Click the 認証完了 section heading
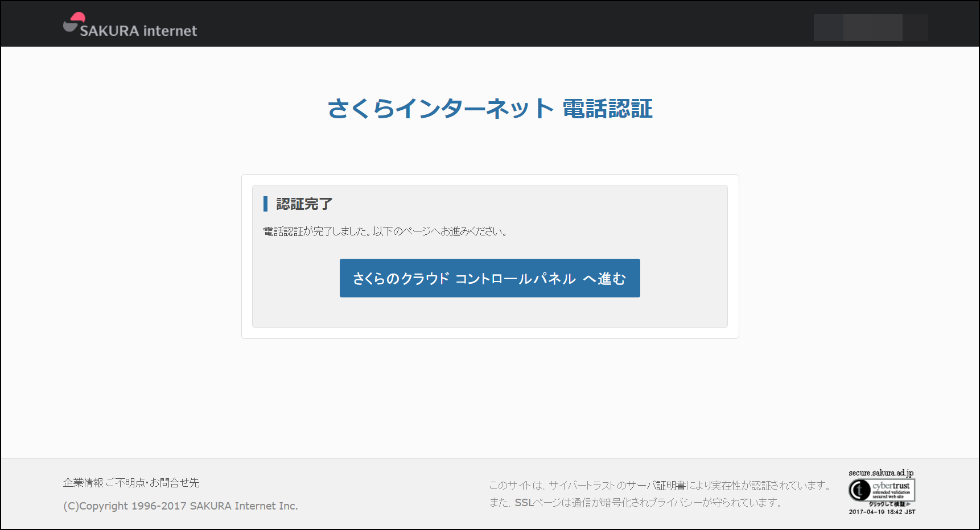 (x=304, y=204)
